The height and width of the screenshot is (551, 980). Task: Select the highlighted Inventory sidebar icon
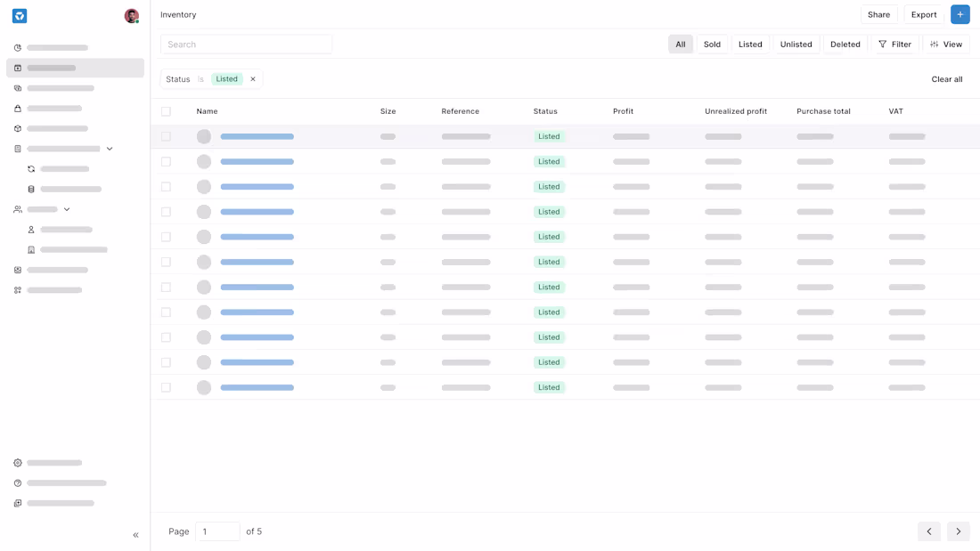[16, 68]
